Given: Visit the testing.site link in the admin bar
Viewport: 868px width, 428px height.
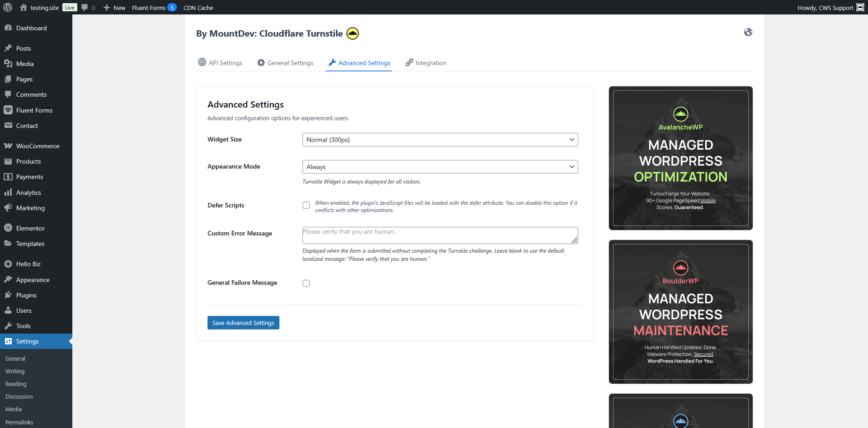Looking at the screenshot, I should pos(44,7).
